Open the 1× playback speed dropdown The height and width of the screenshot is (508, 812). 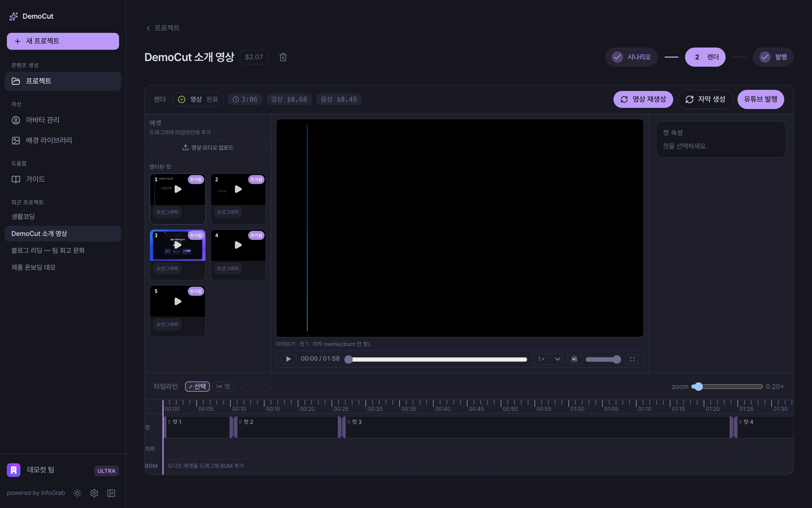tap(548, 359)
